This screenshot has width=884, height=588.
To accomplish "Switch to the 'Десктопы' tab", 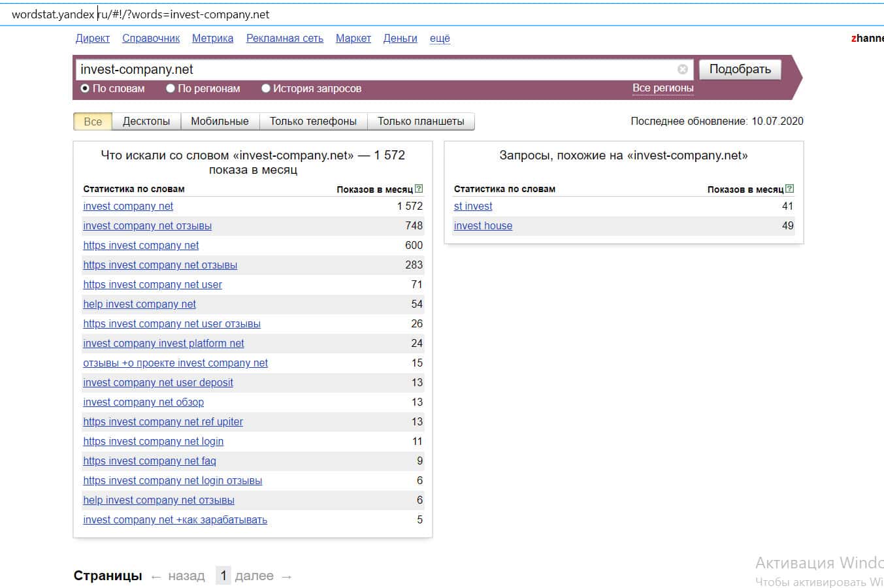I will [146, 122].
